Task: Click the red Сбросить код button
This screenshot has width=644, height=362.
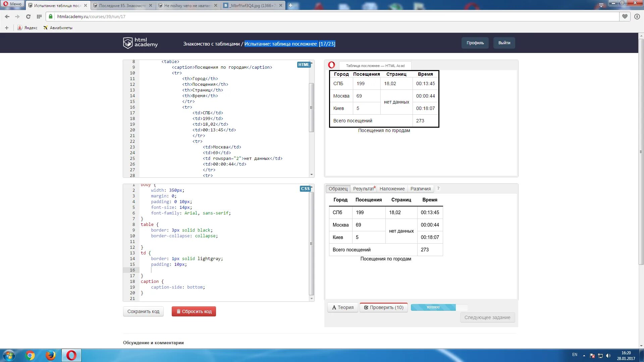Action: click(x=194, y=311)
